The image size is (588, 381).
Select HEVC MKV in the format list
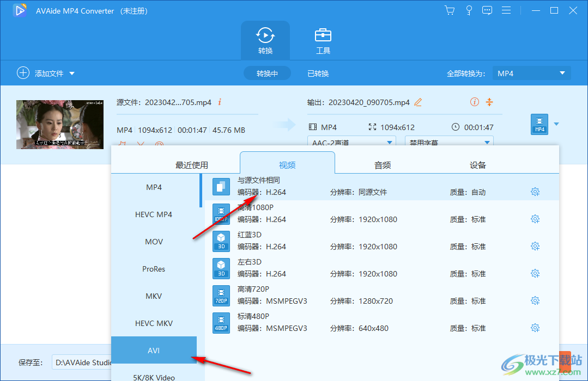click(x=154, y=323)
